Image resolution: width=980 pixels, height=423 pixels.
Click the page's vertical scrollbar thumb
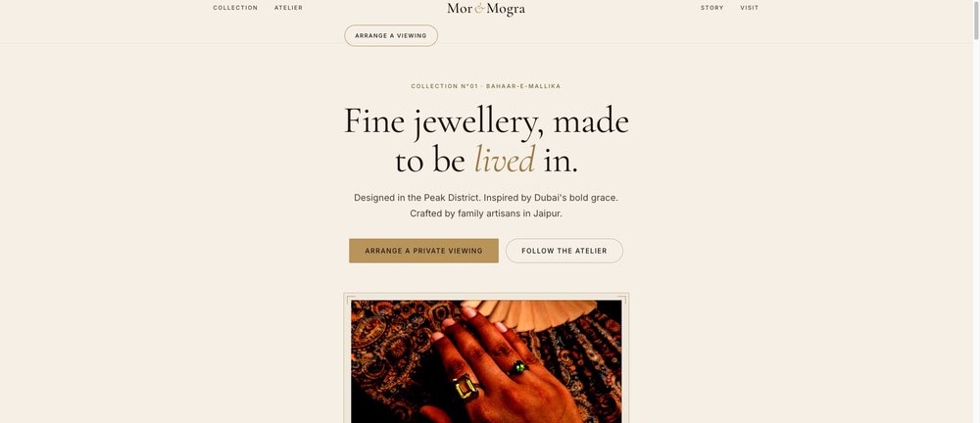976,19
